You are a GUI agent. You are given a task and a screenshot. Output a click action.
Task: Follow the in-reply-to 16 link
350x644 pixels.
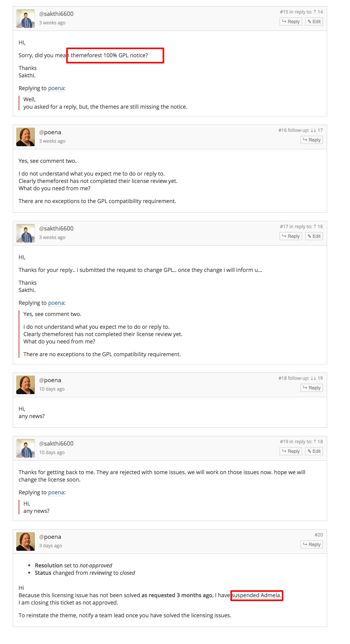(x=320, y=227)
